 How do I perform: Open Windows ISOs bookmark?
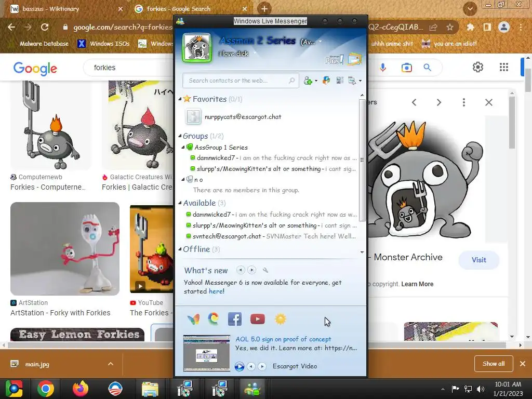(x=104, y=44)
